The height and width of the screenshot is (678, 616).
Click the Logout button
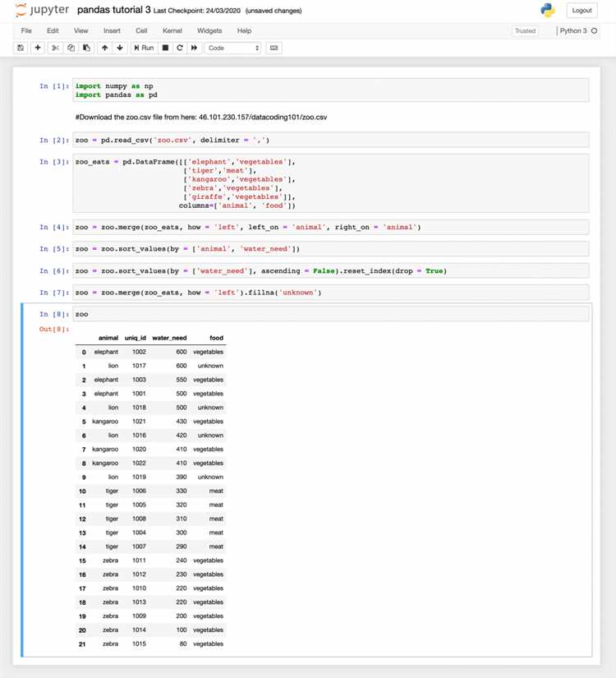[x=582, y=11]
